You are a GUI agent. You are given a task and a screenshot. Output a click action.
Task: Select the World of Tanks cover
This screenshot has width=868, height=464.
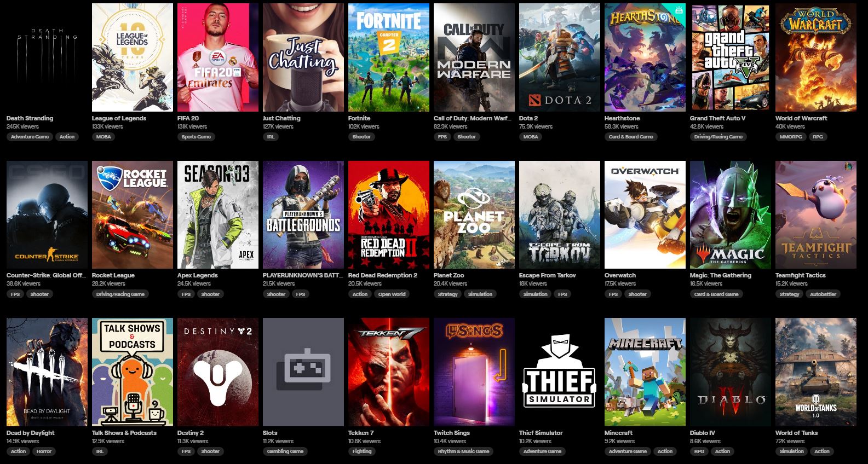tap(816, 372)
